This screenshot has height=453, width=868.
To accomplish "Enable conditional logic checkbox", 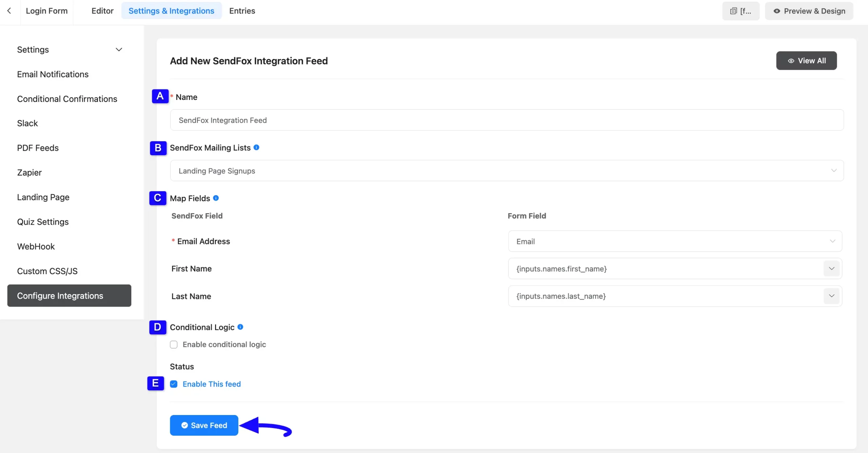I will [174, 345].
